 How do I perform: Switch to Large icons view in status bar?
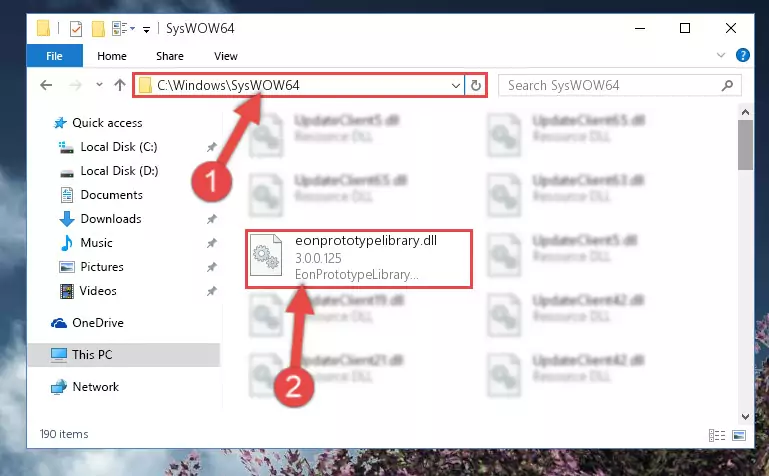pyautogui.click(x=739, y=435)
